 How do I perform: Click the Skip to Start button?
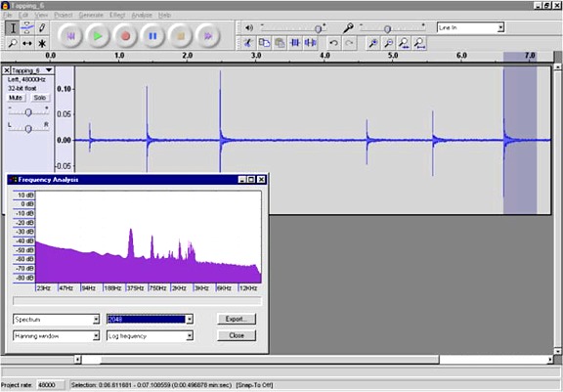point(70,36)
